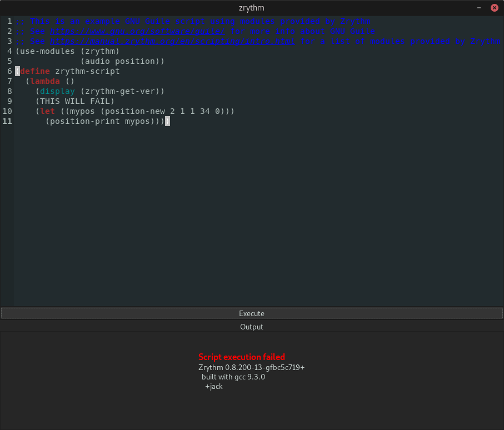Image resolution: width=504 pixels, height=430 pixels.
Task: Close the zrythm window
Action: click(494, 8)
